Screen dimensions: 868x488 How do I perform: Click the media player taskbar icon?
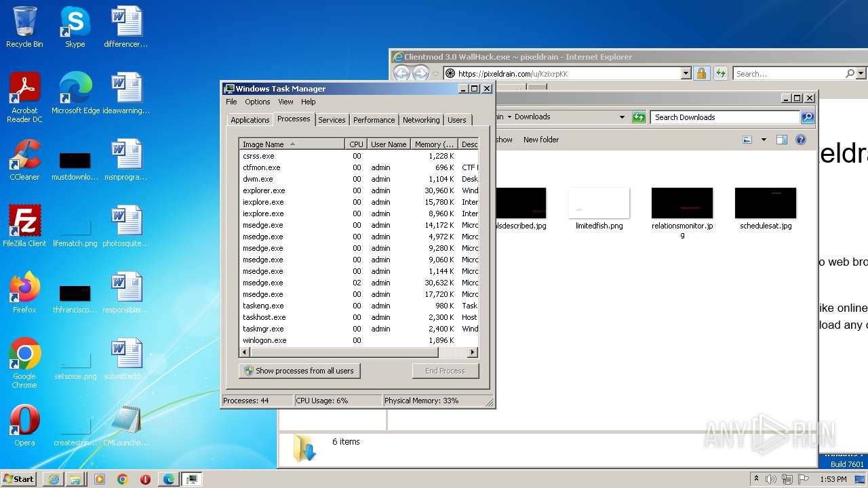(100, 479)
